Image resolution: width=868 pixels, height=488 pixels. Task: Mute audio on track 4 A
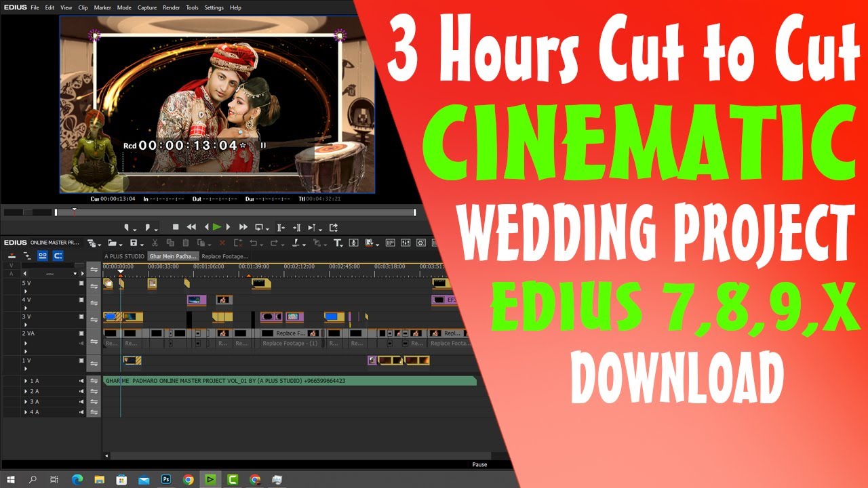coord(81,412)
